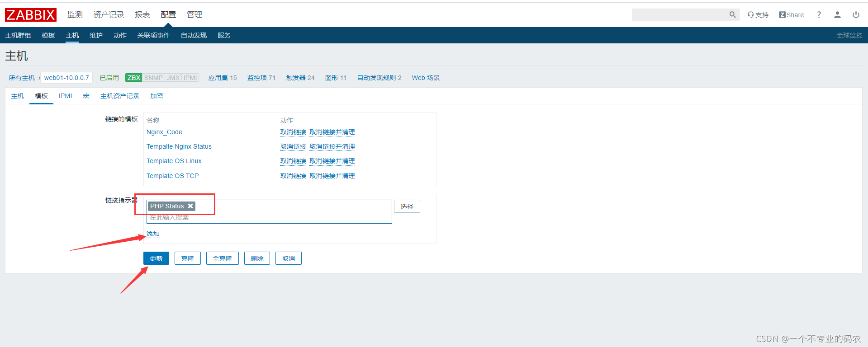Click the JMX availability badge
The image size is (868, 347).
coord(173,78)
